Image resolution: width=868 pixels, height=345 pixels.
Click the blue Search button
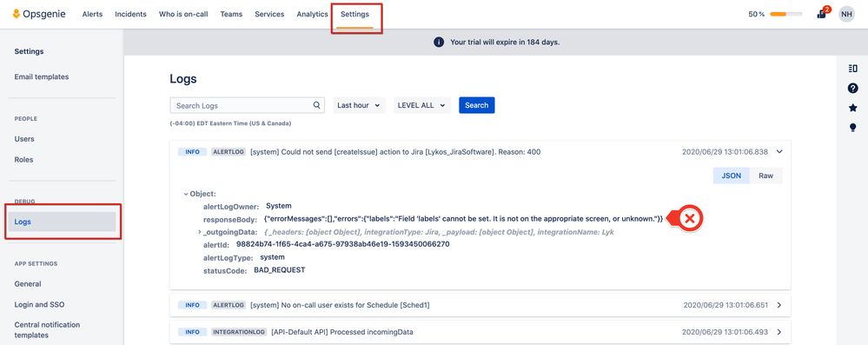[477, 105]
